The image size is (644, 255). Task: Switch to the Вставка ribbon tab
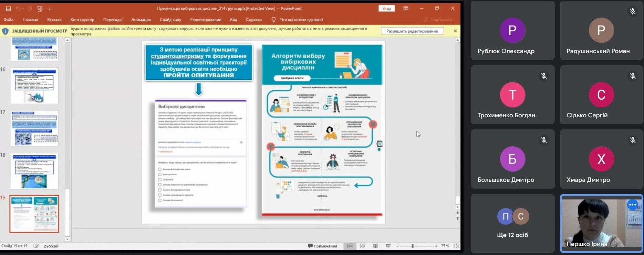tap(54, 20)
